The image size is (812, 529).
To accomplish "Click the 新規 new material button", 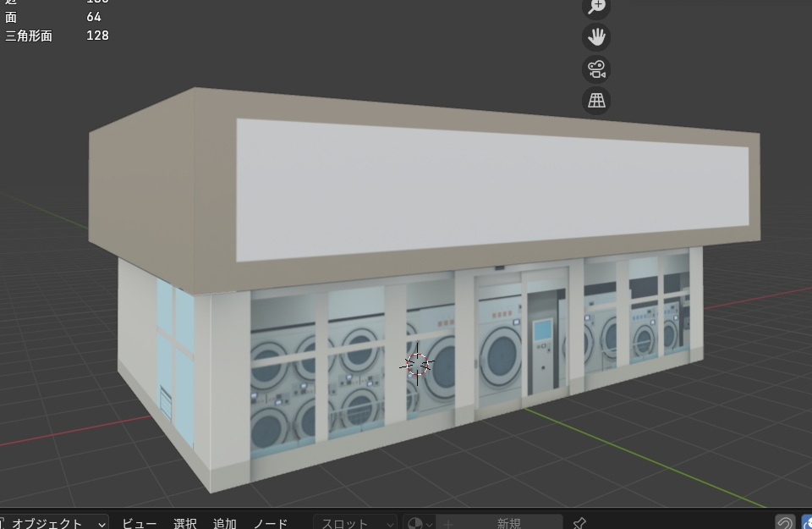I will 499,522.
